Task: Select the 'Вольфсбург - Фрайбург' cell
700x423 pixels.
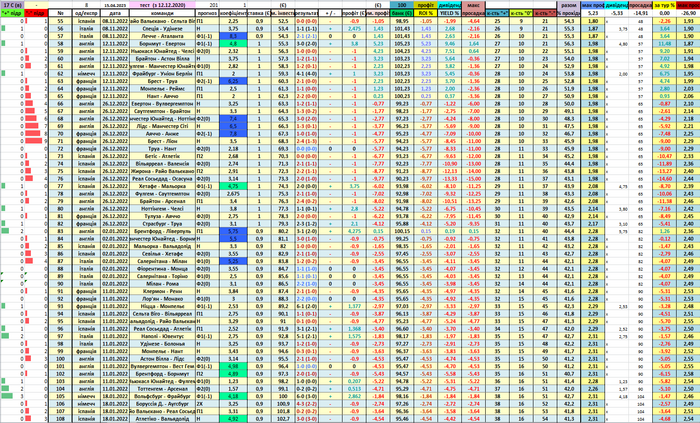Action: point(162,396)
